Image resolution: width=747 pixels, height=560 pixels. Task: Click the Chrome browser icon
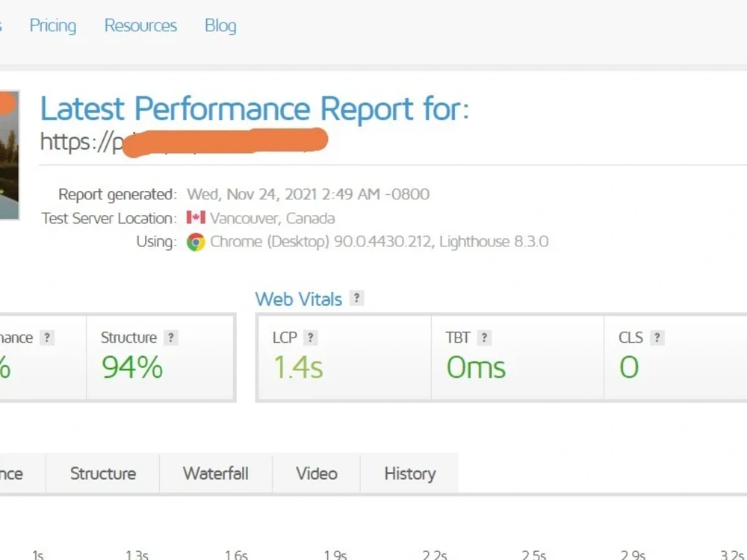click(196, 242)
